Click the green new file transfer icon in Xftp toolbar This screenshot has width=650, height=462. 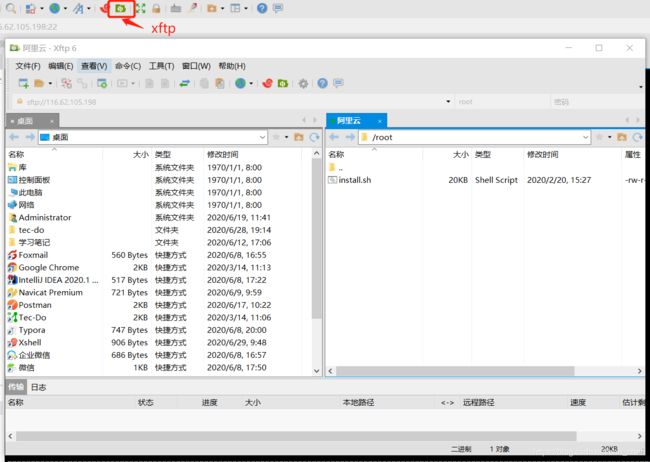pos(283,83)
